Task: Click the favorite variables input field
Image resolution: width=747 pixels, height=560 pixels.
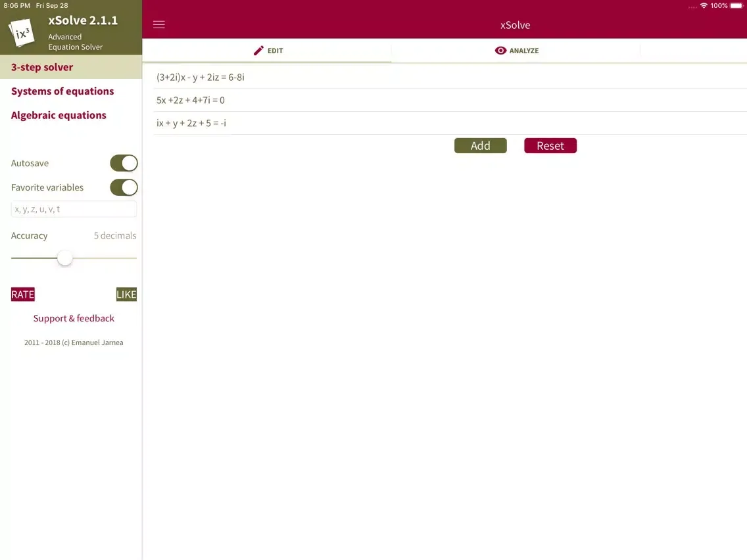Action: pyautogui.click(x=74, y=209)
